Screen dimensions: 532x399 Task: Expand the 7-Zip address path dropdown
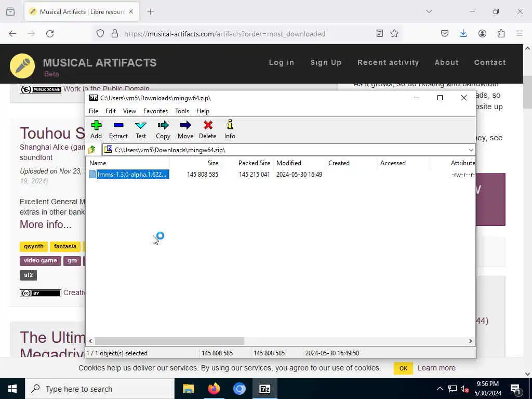point(471,150)
